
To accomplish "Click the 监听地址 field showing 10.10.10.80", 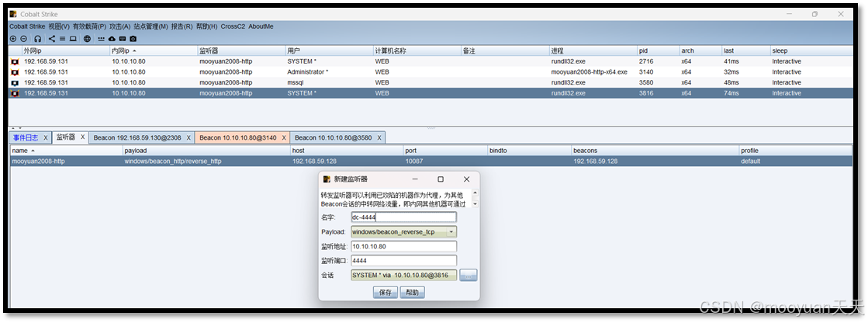I will point(403,247).
